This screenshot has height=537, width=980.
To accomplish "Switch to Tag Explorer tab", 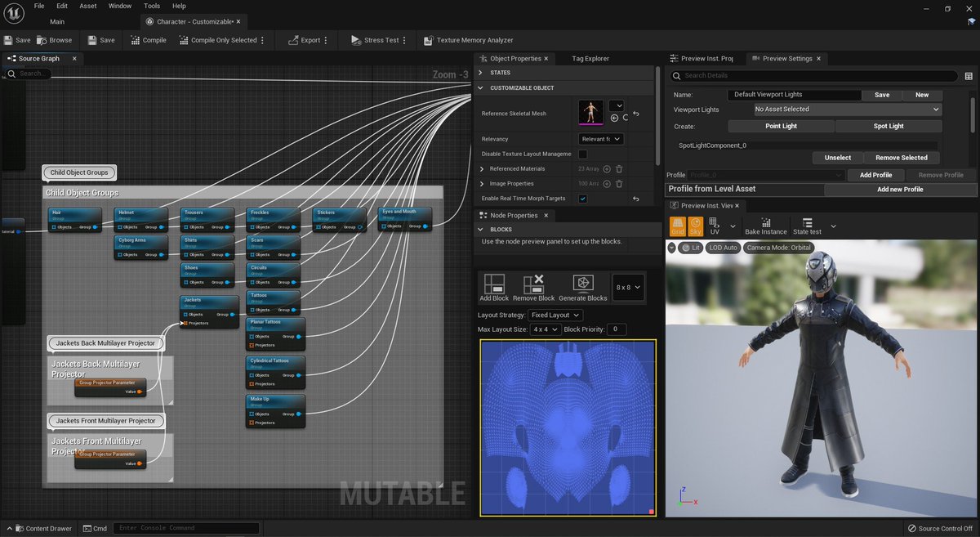I will [x=590, y=59].
